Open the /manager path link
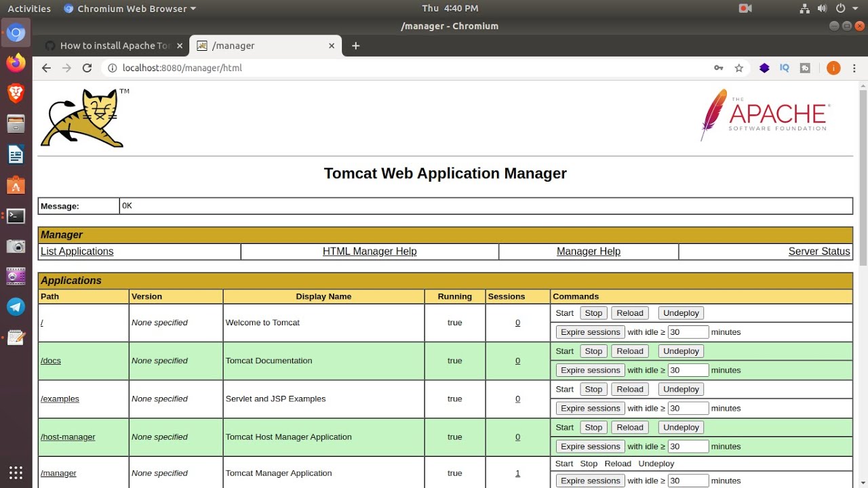868x488 pixels. (58, 473)
